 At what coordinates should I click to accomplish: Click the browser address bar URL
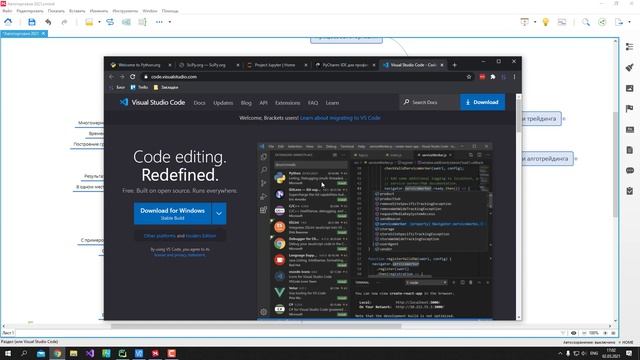(174, 77)
